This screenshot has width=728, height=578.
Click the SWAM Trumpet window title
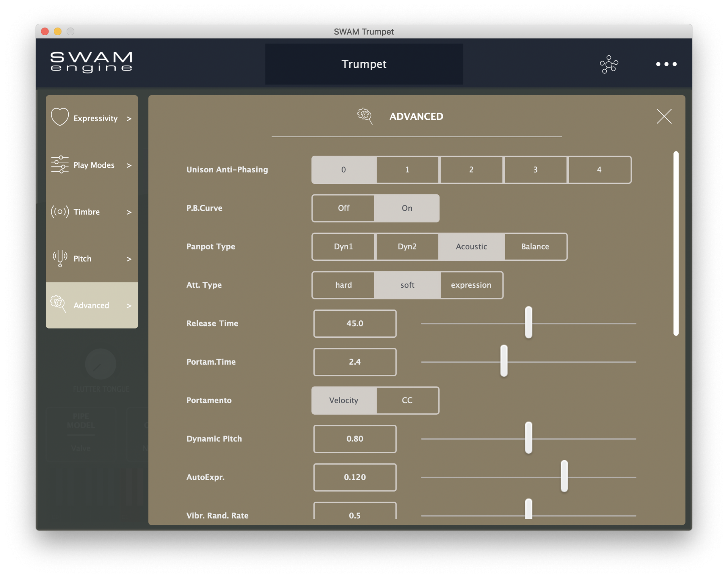coord(364,31)
